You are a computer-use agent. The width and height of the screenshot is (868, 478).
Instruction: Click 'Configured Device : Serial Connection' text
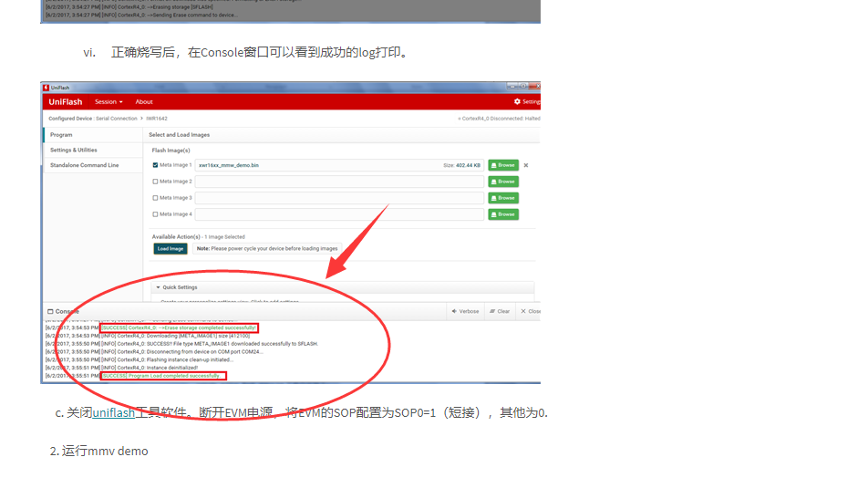coord(92,119)
